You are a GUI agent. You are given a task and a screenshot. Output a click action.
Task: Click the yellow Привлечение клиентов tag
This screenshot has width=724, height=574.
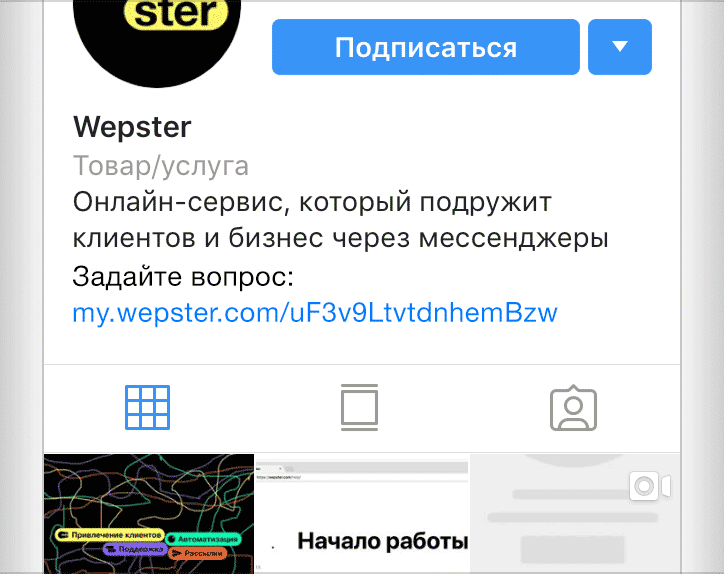click(110, 535)
